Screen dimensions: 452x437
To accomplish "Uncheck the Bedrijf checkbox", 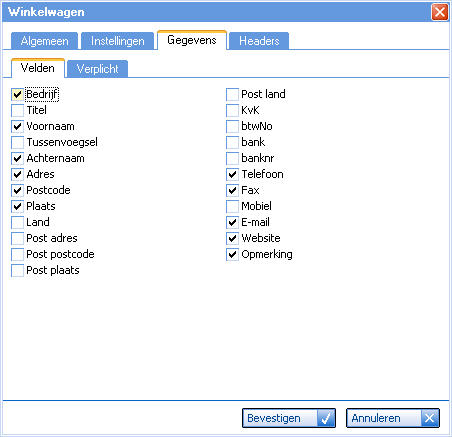I will pos(17,94).
